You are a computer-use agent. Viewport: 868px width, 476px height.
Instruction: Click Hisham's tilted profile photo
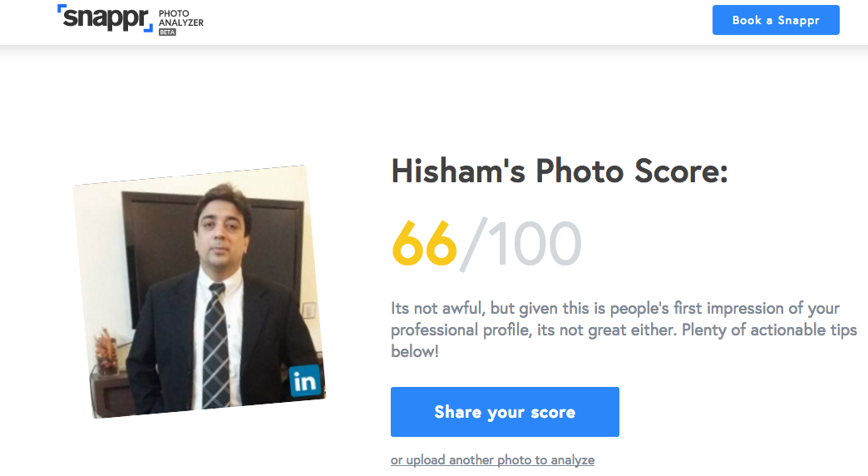tap(198, 290)
